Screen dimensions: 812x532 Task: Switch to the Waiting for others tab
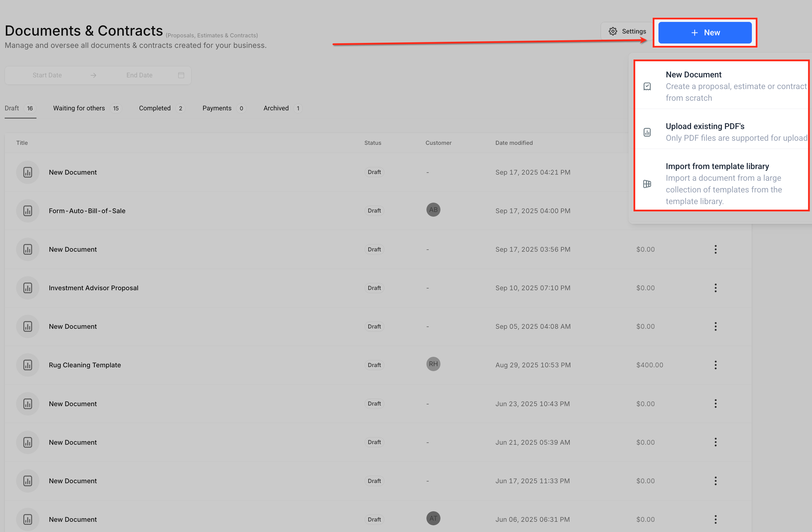coord(79,108)
